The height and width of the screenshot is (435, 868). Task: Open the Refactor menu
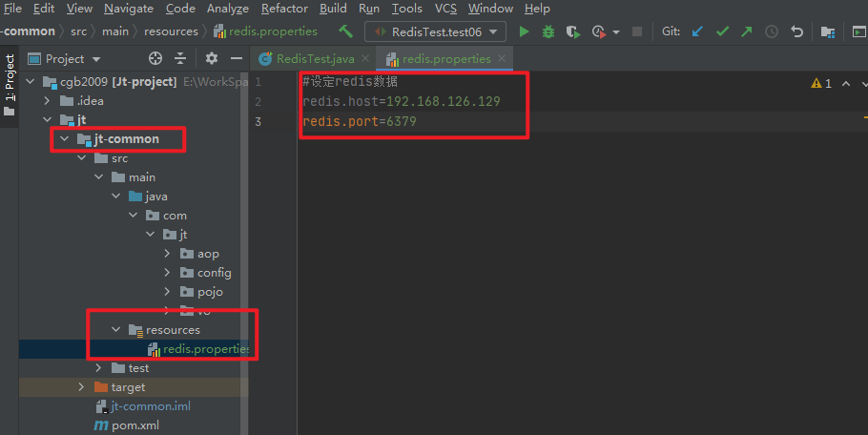(284, 9)
